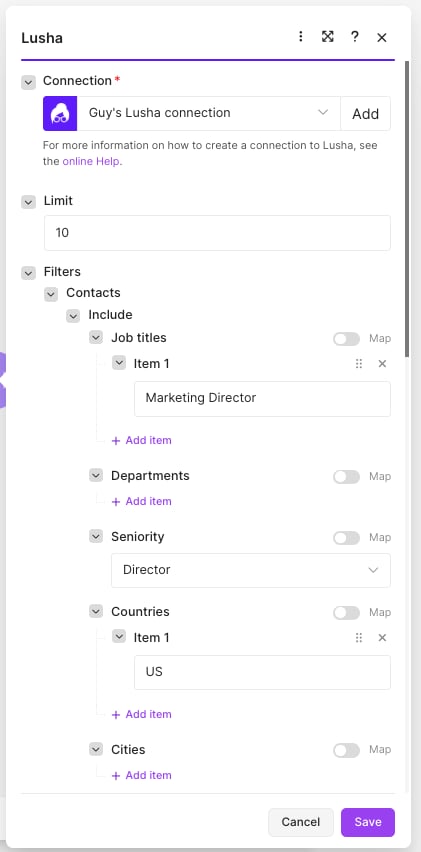Click the Lusha connection logo icon
Viewport: 421px width, 852px height.
[x=60, y=114]
